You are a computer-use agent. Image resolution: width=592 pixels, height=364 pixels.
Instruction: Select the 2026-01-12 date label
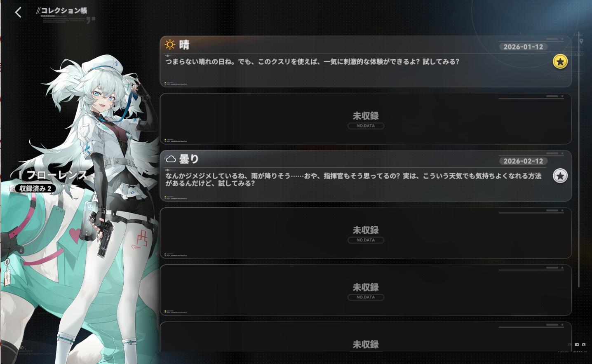pyautogui.click(x=523, y=47)
